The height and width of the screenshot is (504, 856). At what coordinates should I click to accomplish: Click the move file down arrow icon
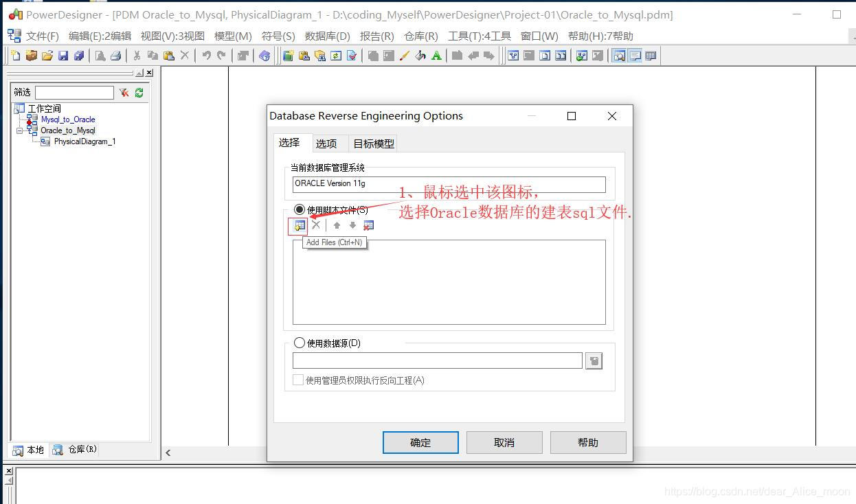pyautogui.click(x=352, y=225)
